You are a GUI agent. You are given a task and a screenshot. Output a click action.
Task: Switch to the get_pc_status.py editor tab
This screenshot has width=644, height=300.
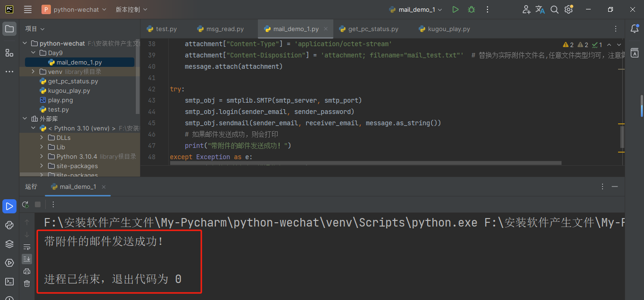point(373,29)
